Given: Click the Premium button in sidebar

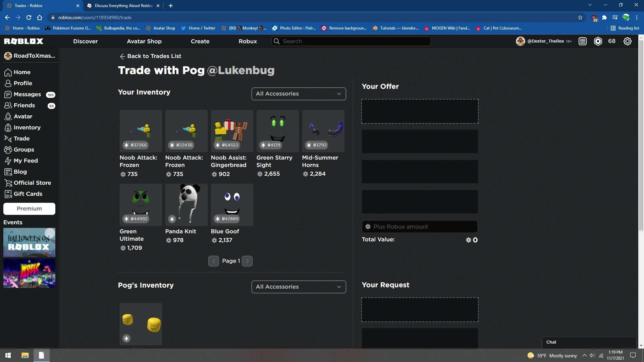Looking at the screenshot, I should tap(29, 208).
